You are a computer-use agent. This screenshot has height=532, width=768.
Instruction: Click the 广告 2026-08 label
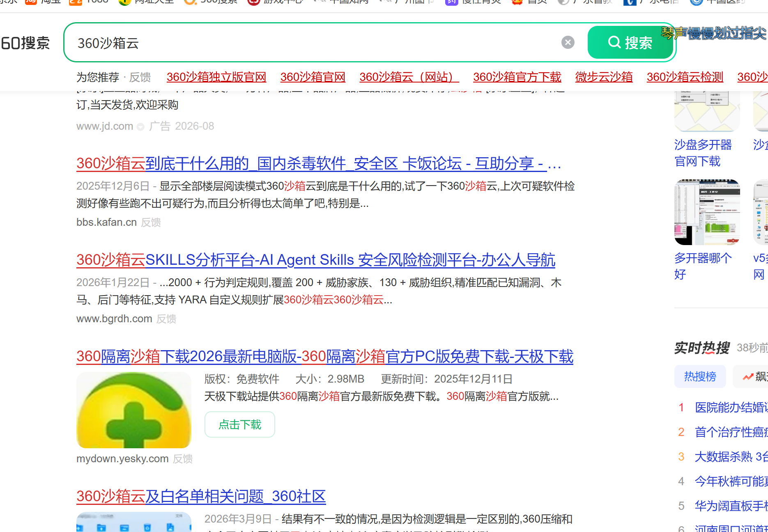coord(182,126)
